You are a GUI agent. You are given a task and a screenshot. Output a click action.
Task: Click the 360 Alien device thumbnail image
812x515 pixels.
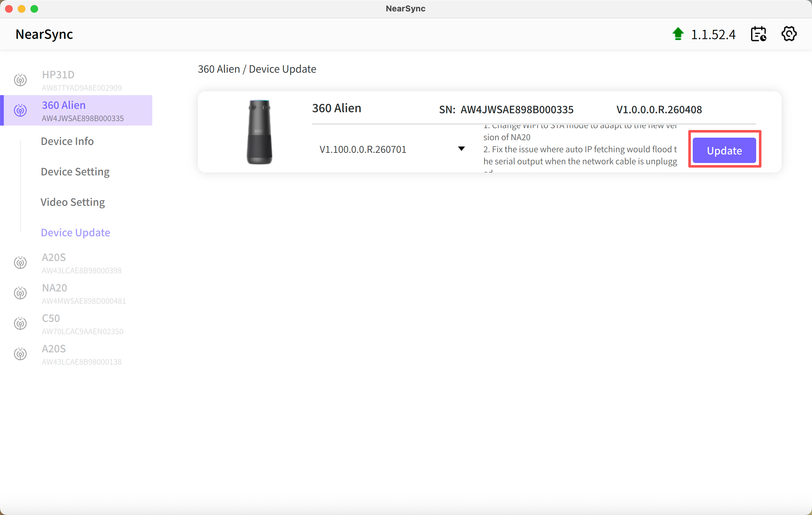(259, 132)
